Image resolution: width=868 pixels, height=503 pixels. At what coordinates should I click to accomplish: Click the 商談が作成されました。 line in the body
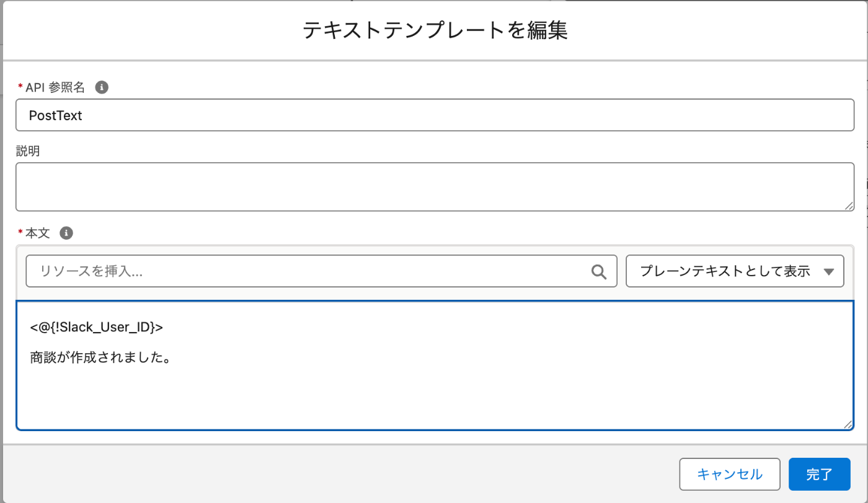(x=100, y=357)
